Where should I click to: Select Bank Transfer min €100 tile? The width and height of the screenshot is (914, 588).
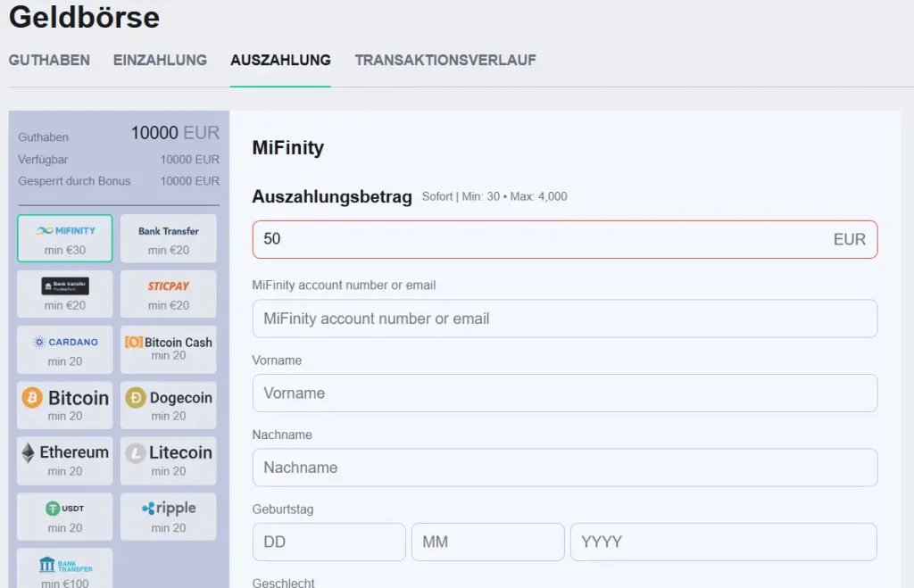pos(64,569)
